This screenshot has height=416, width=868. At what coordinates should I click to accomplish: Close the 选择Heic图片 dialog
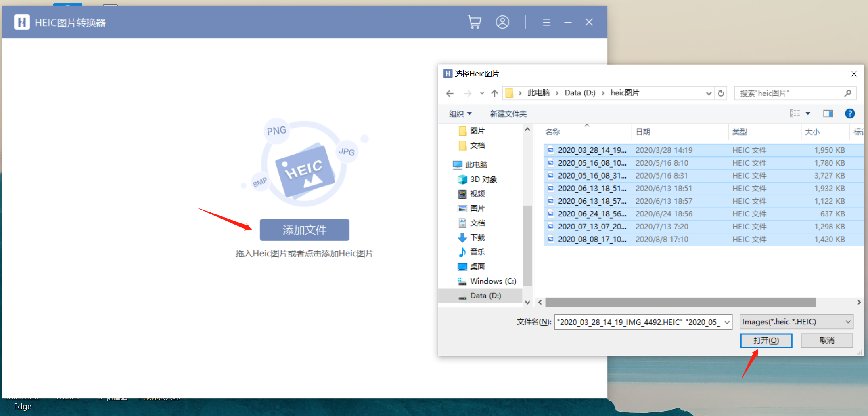(x=854, y=74)
